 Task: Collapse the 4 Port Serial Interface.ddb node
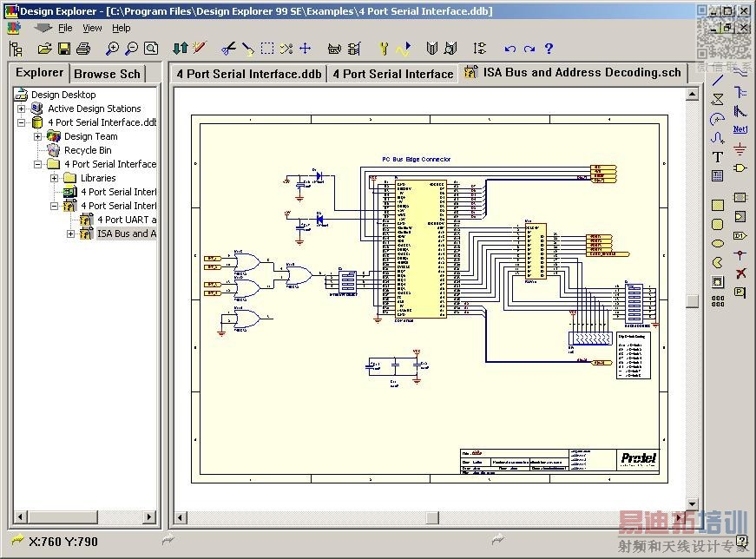(21, 122)
